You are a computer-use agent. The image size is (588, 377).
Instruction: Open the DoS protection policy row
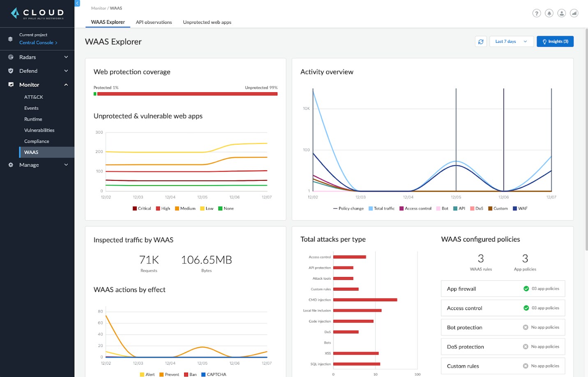click(503, 347)
